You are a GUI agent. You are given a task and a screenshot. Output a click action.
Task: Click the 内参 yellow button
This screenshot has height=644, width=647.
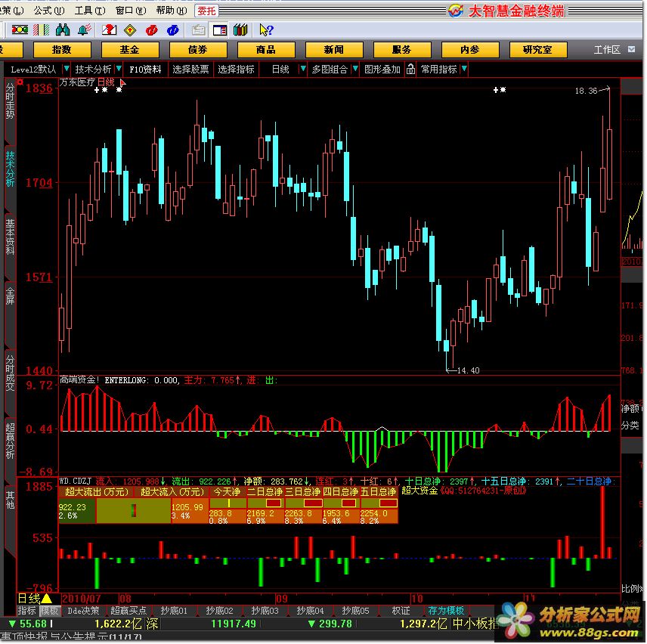470,49
